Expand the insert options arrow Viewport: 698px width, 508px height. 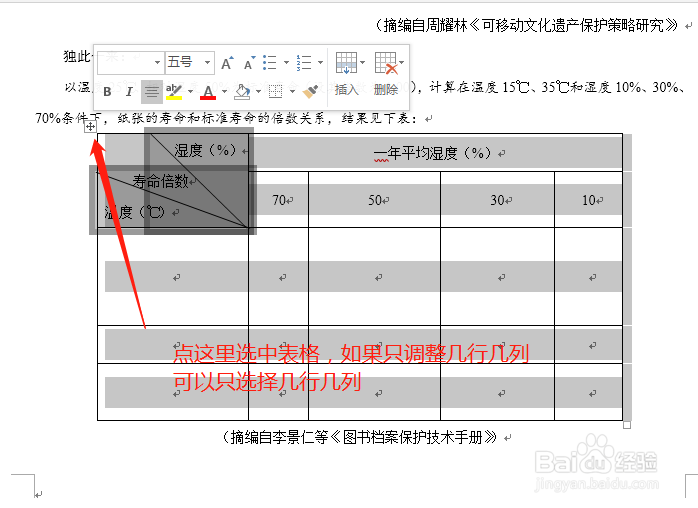(362, 63)
